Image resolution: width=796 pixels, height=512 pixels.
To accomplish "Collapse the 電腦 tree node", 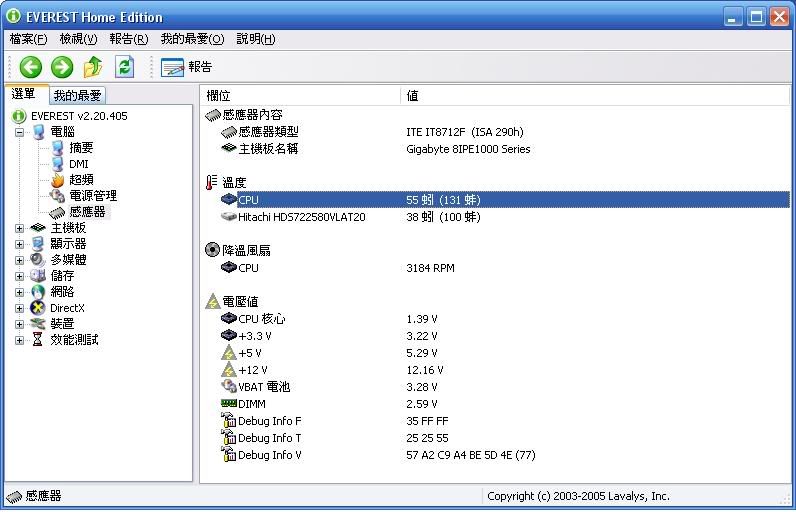I will (x=19, y=132).
